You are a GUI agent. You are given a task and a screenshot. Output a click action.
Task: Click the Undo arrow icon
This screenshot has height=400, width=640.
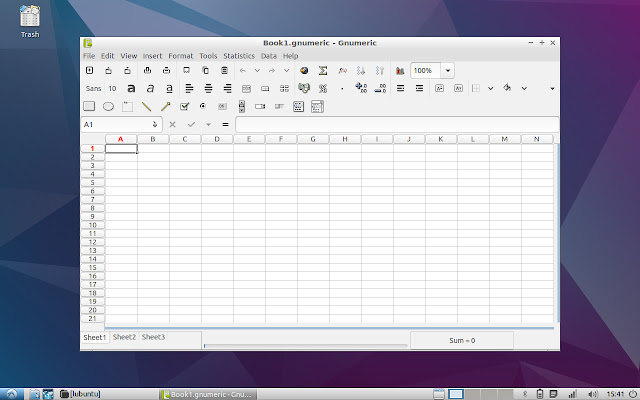pos(243,71)
